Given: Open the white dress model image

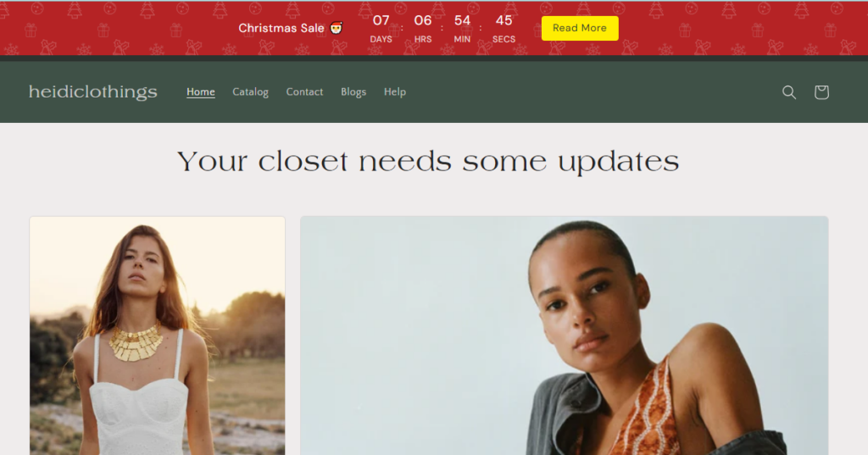Looking at the screenshot, I should 157,336.
